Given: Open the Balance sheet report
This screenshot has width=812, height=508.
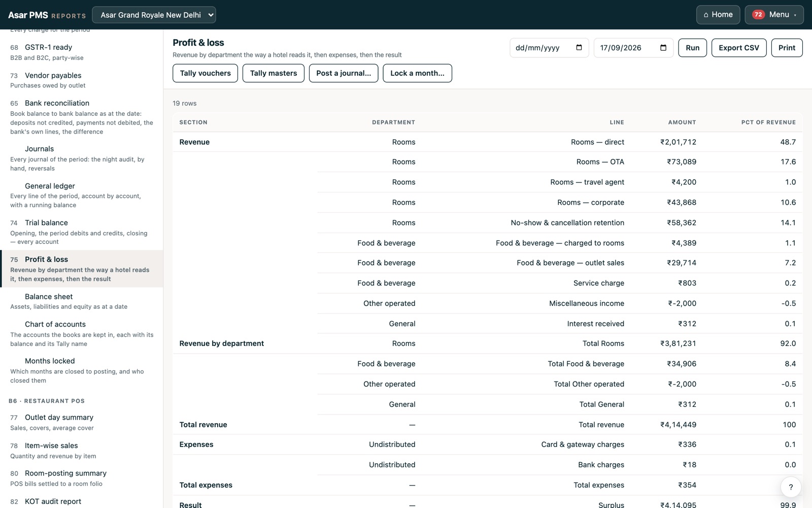Looking at the screenshot, I should [x=81, y=301].
